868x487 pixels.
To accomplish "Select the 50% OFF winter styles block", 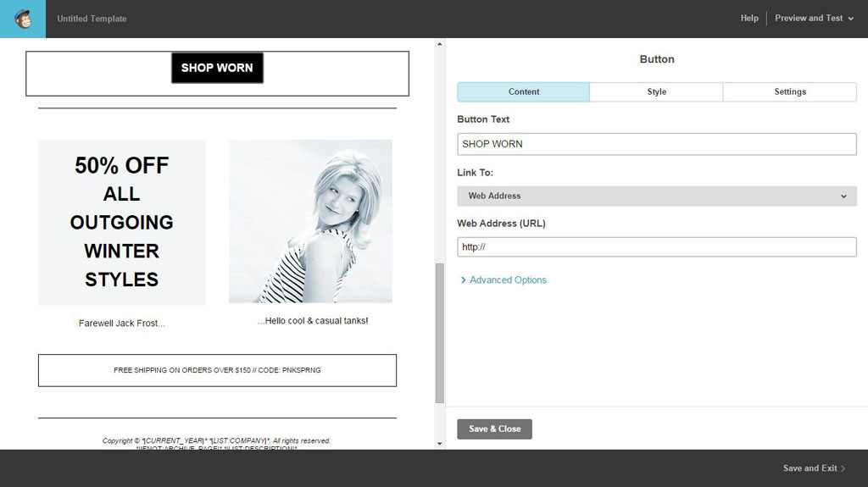I will coord(122,222).
